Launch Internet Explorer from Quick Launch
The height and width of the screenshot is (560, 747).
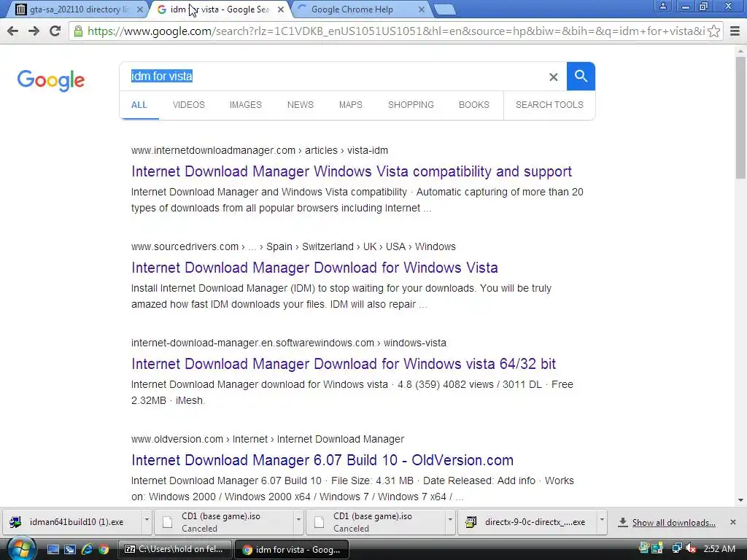[x=87, y=550]
